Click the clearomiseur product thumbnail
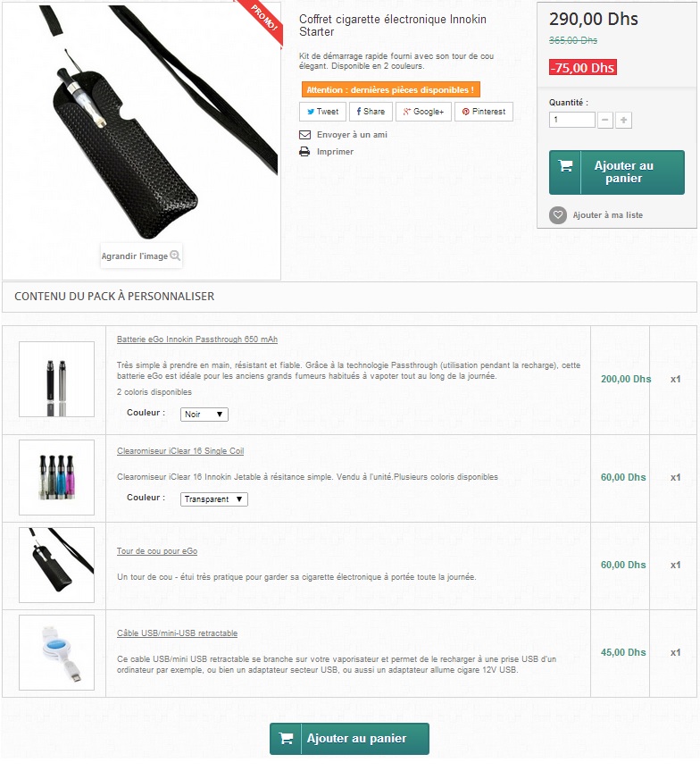 [x=56, y=477]
